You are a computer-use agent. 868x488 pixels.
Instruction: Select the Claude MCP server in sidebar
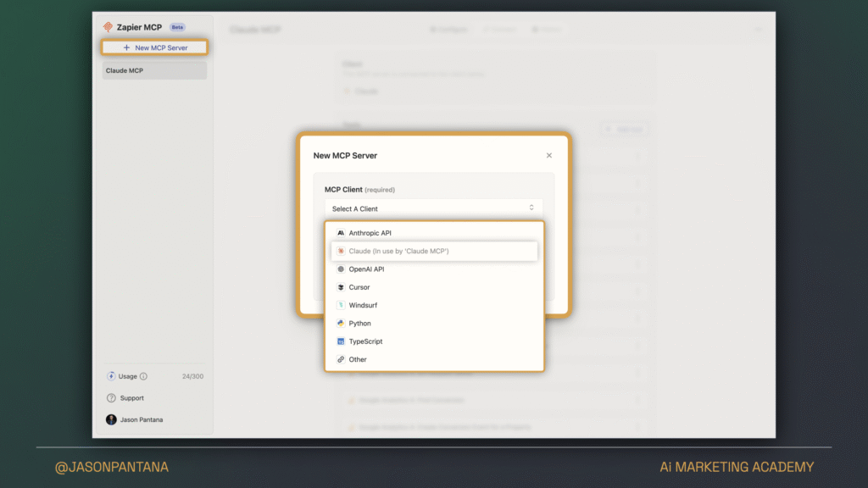click(154, 71)
